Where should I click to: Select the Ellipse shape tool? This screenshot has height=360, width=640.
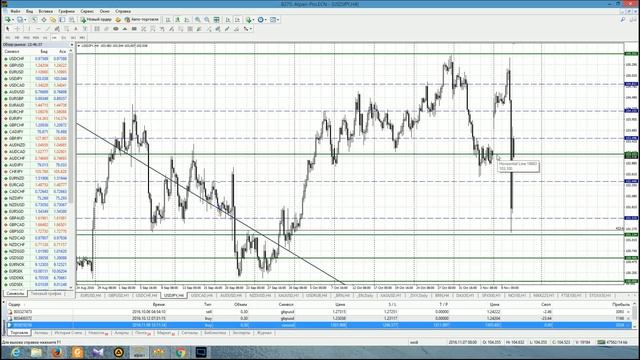tap(116, 29)
